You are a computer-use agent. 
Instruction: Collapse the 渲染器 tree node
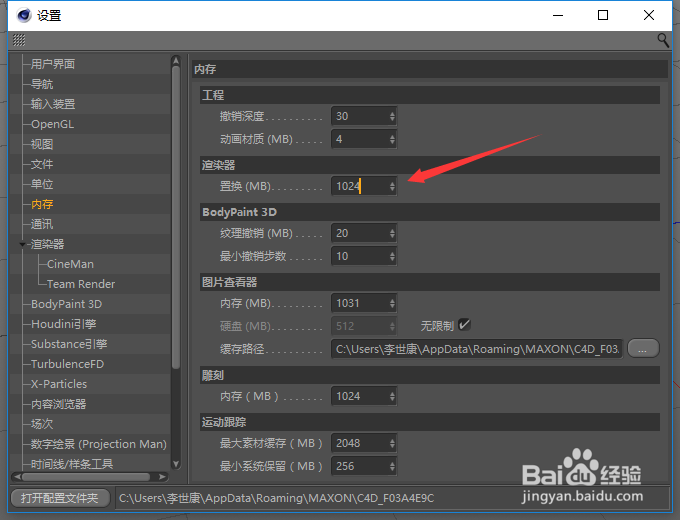tap(22, 245)
